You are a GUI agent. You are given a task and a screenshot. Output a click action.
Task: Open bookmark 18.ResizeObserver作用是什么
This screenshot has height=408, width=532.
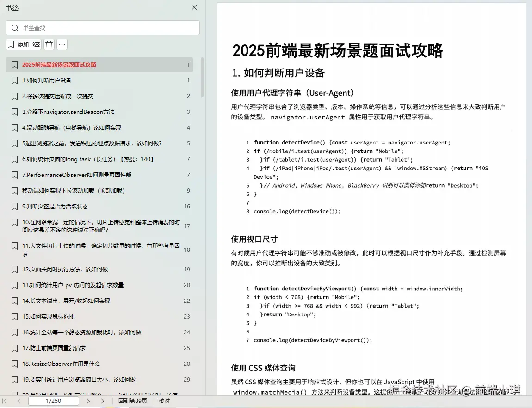pos(99,364)
